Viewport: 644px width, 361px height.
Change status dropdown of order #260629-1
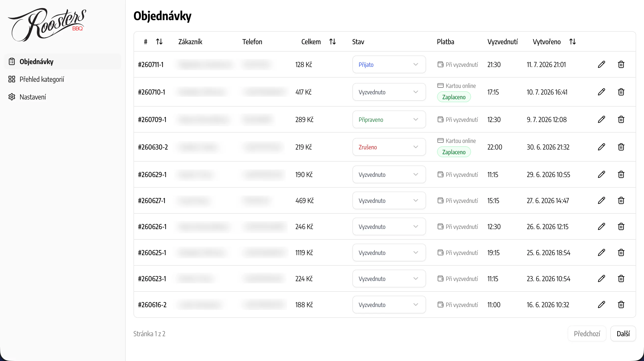389,174
